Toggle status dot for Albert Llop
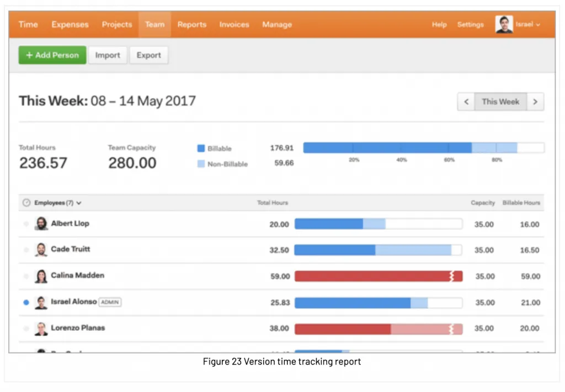This screenshot has height=392, width=565. pos(26,224)
